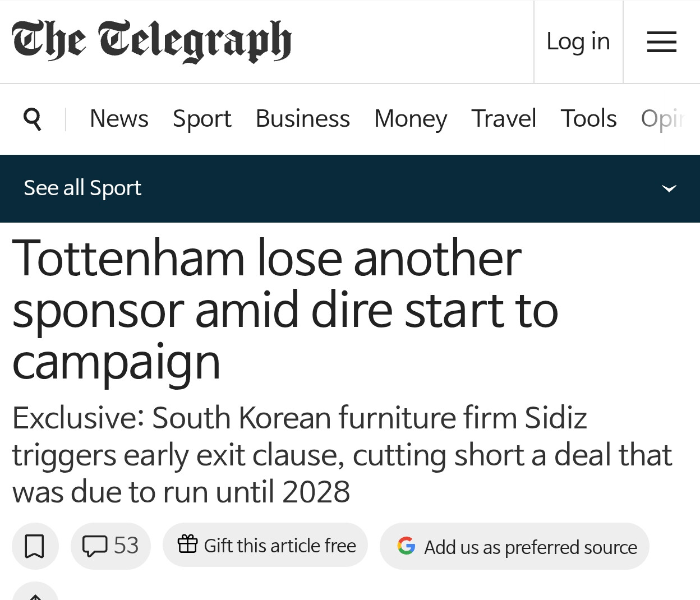The width and height of the screenshot is (700, 600).
Task: Open the comments speech bubble icon
Action: click(95, 546)
